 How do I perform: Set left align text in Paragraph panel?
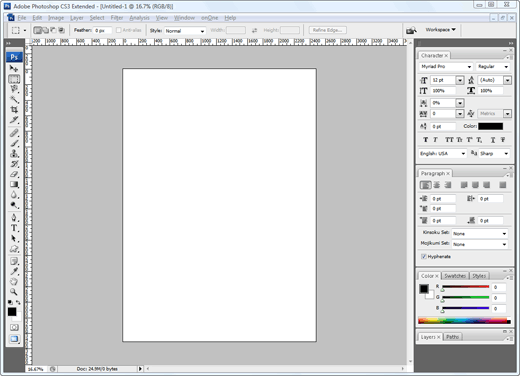(x=425, y=185)
